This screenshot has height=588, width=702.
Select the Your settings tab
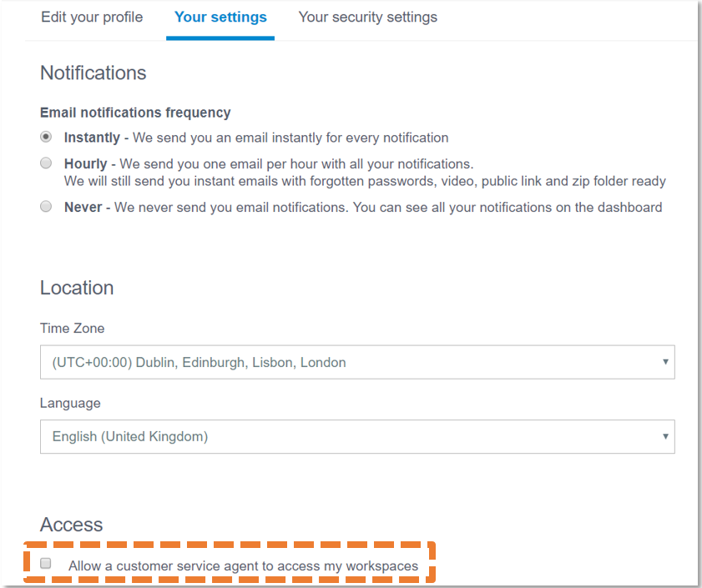click(220, 17)
